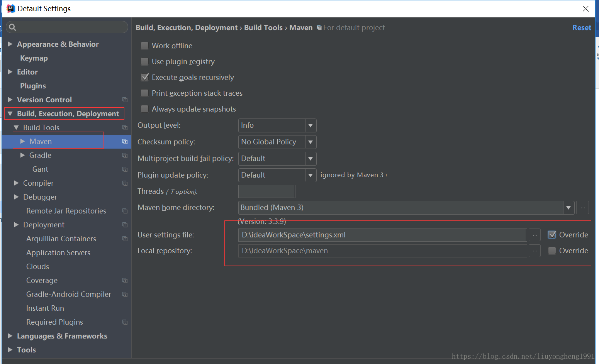The width and height of the screenshot is (599, 364).
Task: Browse for Local repository with ellipsis button
Action: pos(535,251)
